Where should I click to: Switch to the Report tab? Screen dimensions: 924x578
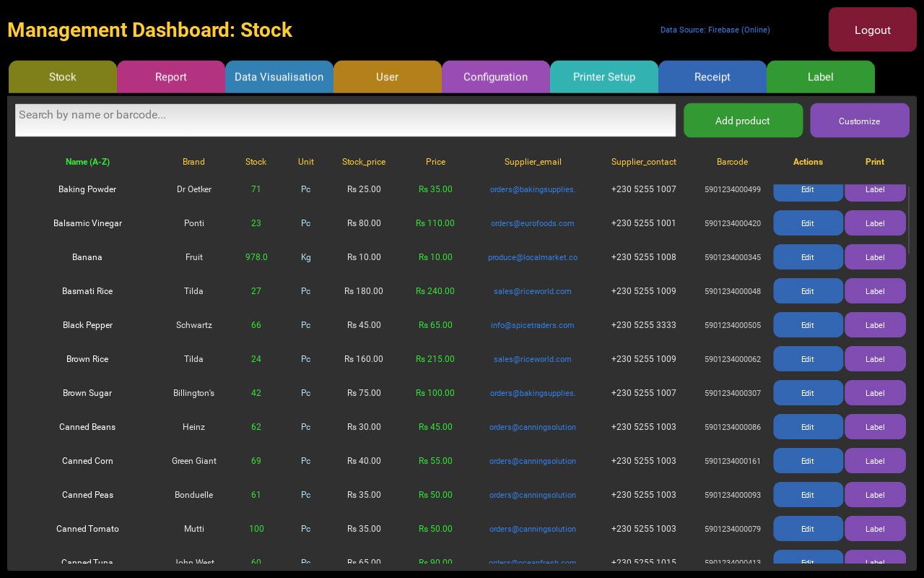(x=171, y=77)
